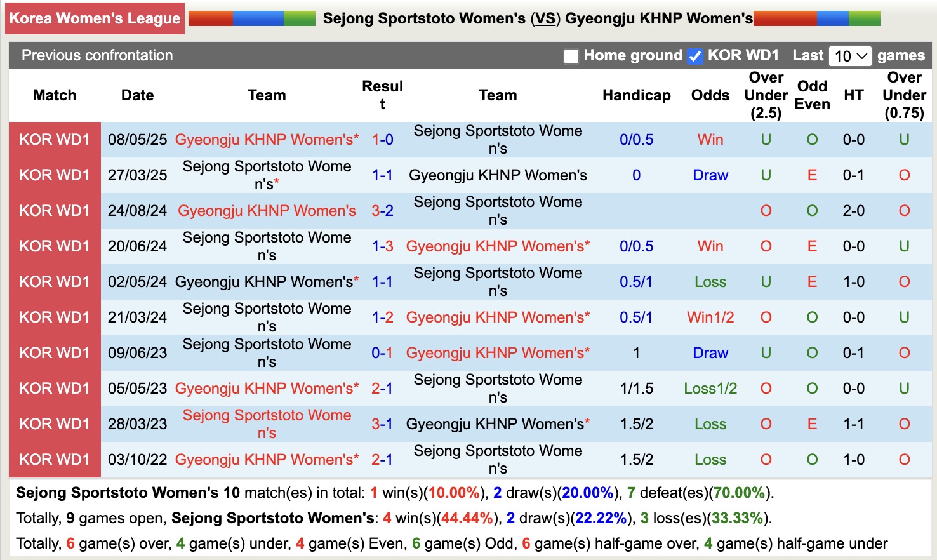Open the 3-2 score on 24/08/24

[382, 211]
